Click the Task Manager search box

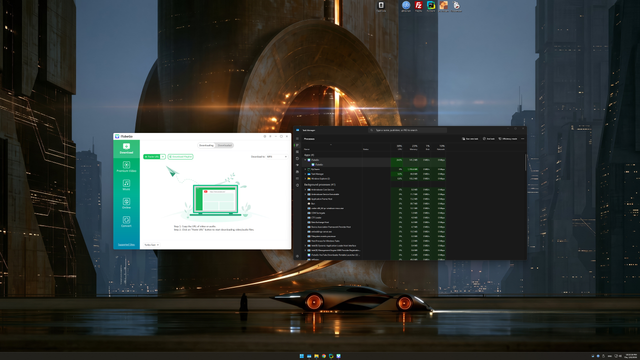point(408,130)
